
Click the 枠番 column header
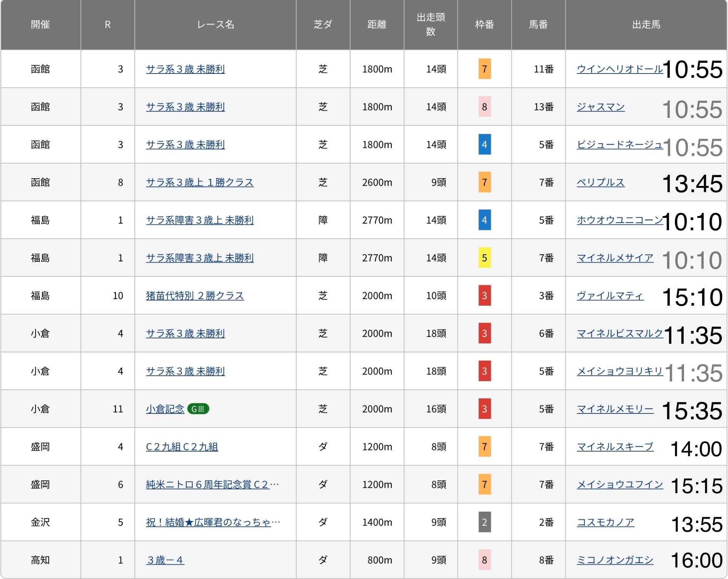(484, 25)
